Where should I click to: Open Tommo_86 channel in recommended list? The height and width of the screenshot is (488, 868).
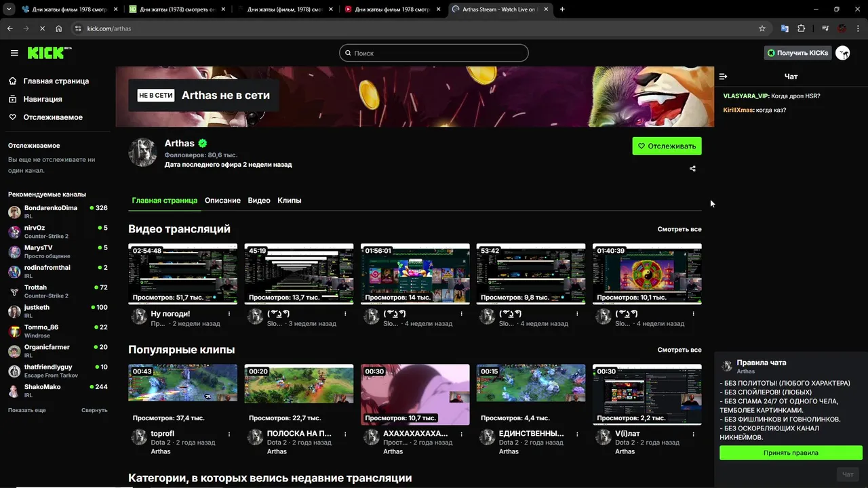click(58, 331)
